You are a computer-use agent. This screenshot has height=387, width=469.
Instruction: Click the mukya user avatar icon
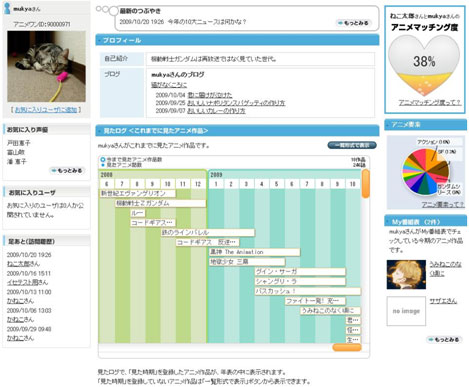pos(7,8)
